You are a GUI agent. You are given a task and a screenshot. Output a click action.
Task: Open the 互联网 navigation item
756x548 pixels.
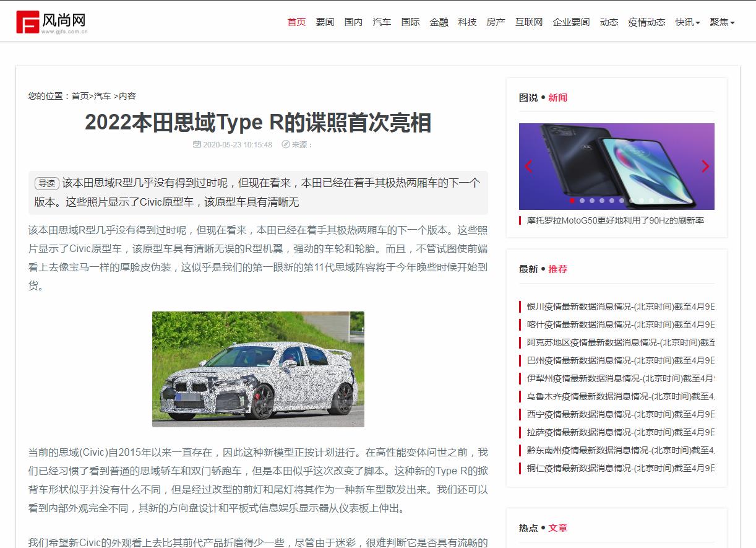(529, 22)
